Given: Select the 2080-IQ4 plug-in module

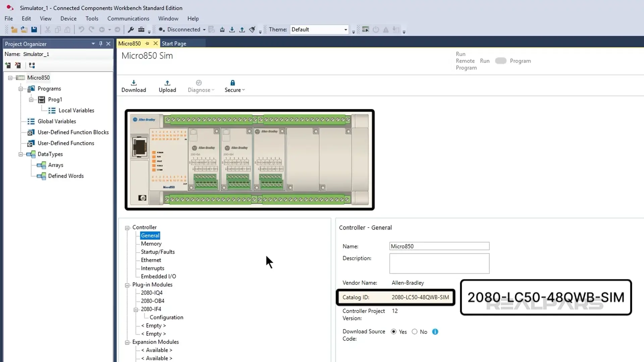Looking at the screenshot, I should click(x=152, y=293).
